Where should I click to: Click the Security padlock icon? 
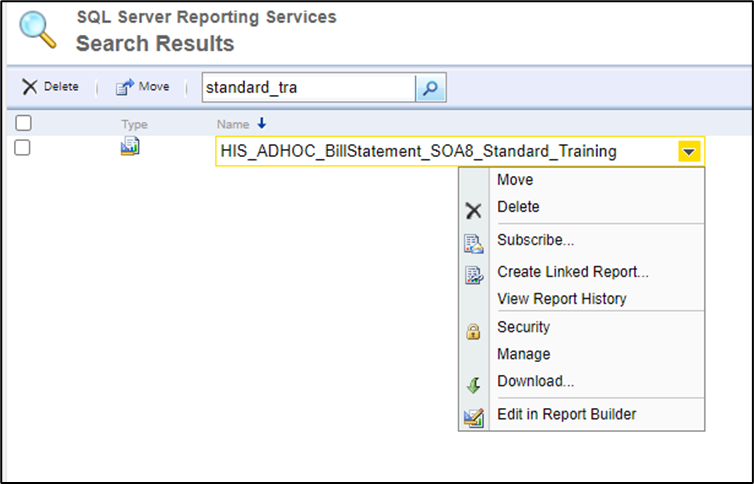[x=474, y=331]
